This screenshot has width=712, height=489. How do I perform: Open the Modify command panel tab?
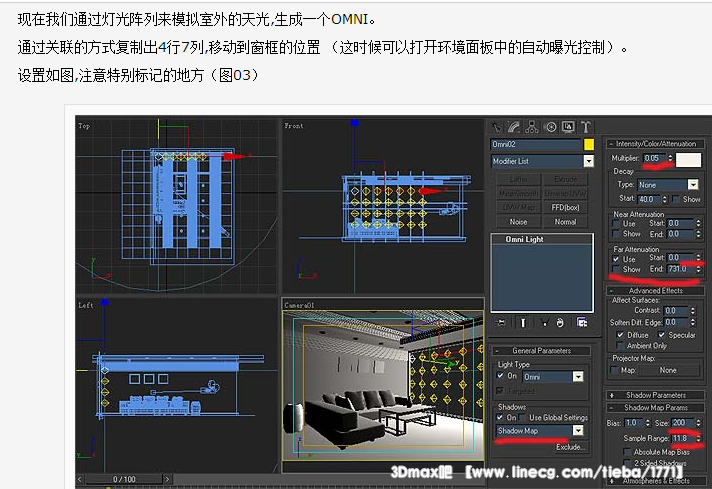tap(514, 127)
